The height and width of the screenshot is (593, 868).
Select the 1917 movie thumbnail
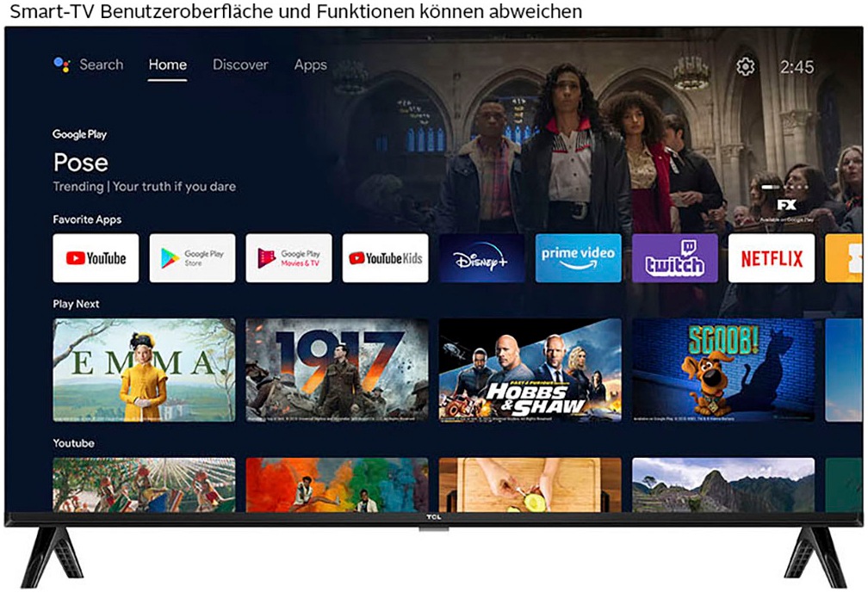[x=337, y=370]
